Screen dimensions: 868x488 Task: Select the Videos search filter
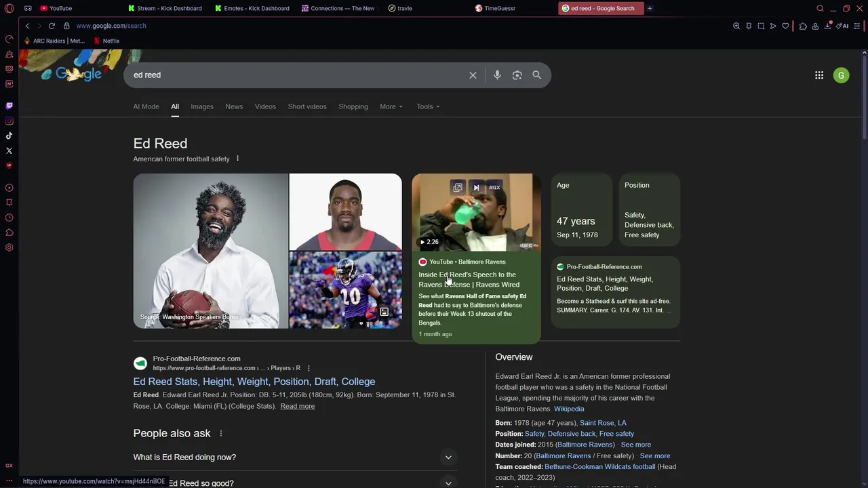pos(265,106)
